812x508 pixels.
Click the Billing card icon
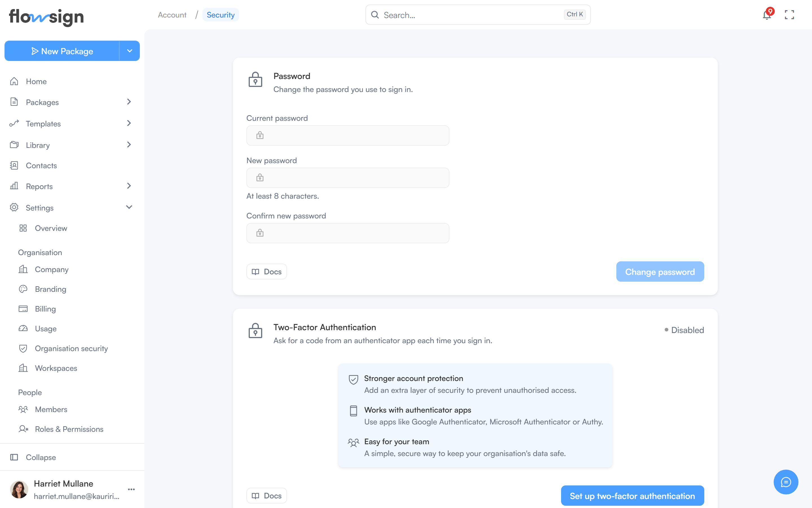pyautogui.click(x=23, y=309)
